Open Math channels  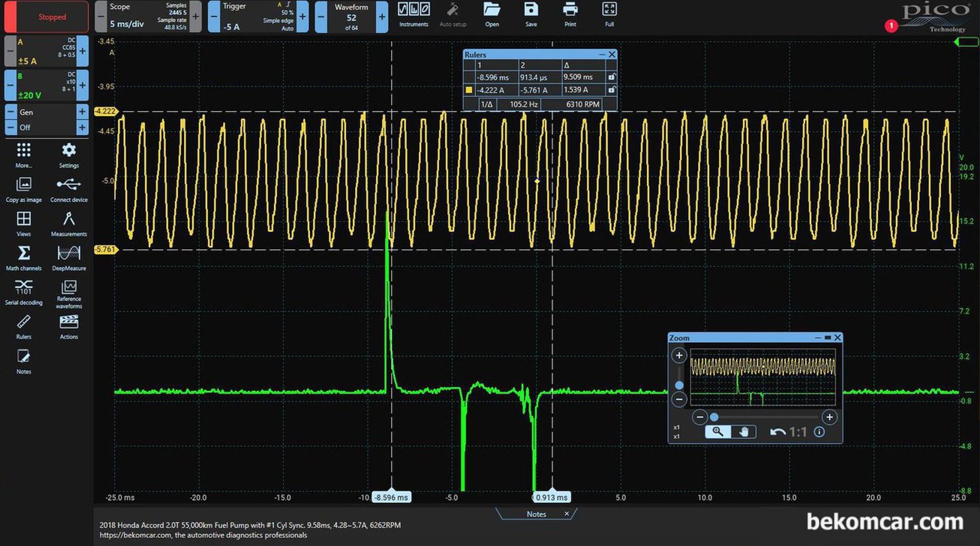click(x=24, y=258)
